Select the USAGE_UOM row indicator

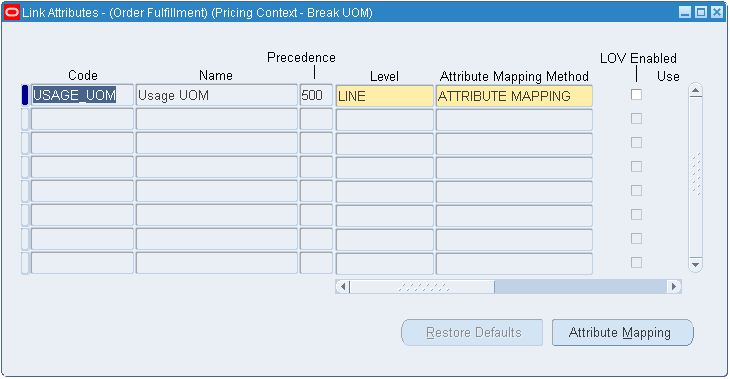(x=25, y=95)
